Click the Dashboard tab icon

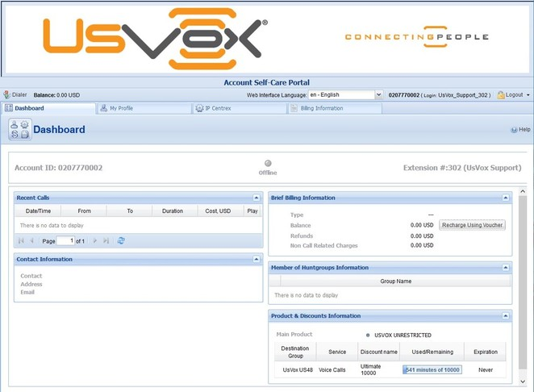click(x=9, y=108)
